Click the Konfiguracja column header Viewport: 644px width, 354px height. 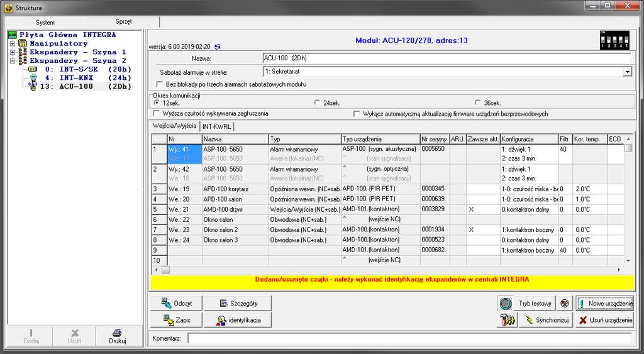tap(530, 139)
